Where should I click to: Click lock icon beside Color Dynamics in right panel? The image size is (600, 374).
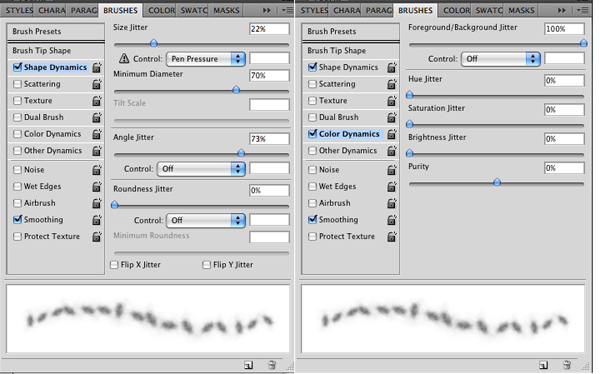click(392, 134)
